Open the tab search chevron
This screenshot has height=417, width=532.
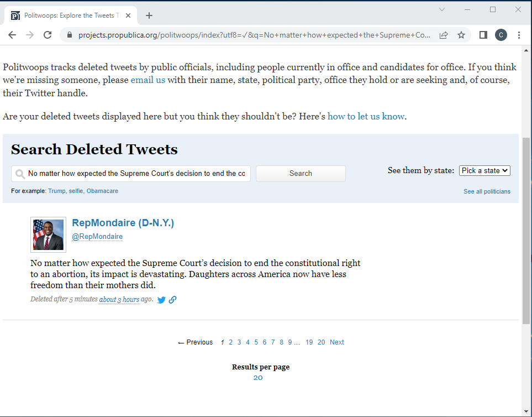point(442,9)
